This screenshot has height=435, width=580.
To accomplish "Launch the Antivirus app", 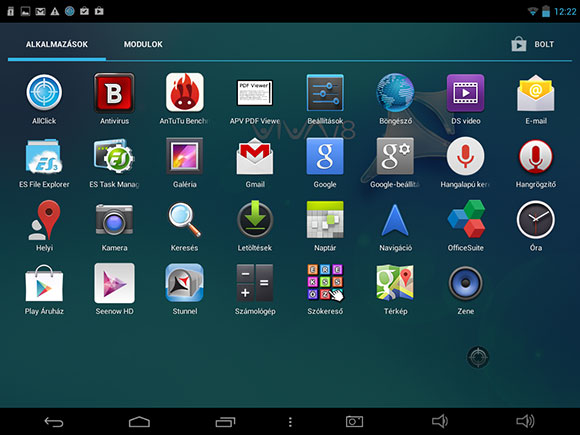I will 114,92.
